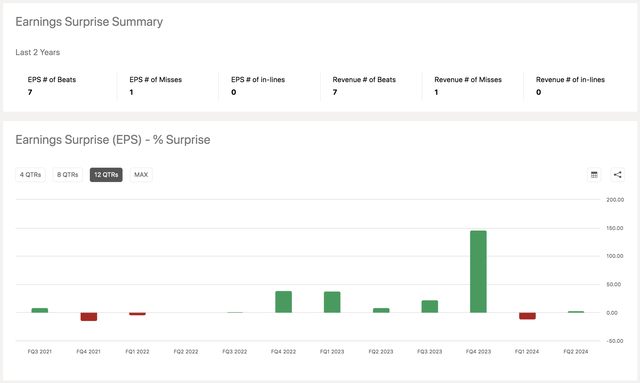Click the FQ1 2024 red bar
The image size is (640, 383).
click(x=527, y=316)
